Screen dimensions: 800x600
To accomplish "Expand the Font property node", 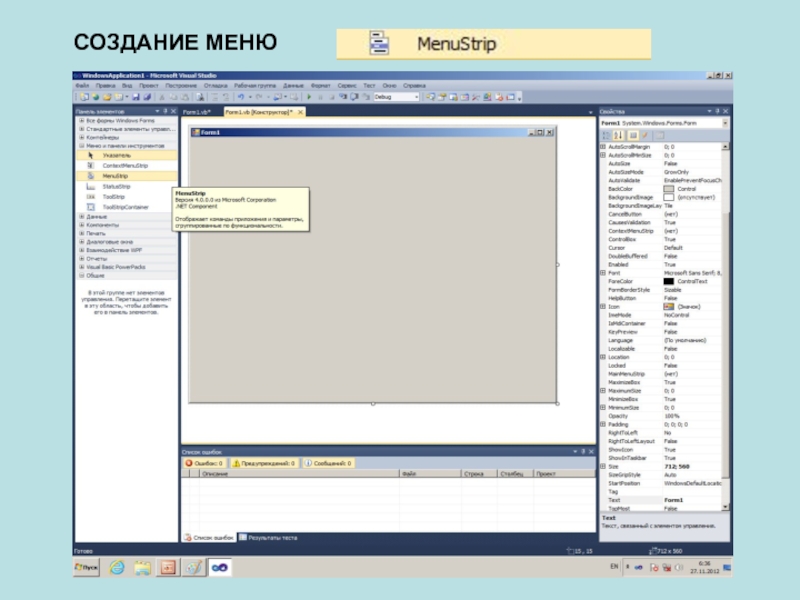I will [602, 272].
